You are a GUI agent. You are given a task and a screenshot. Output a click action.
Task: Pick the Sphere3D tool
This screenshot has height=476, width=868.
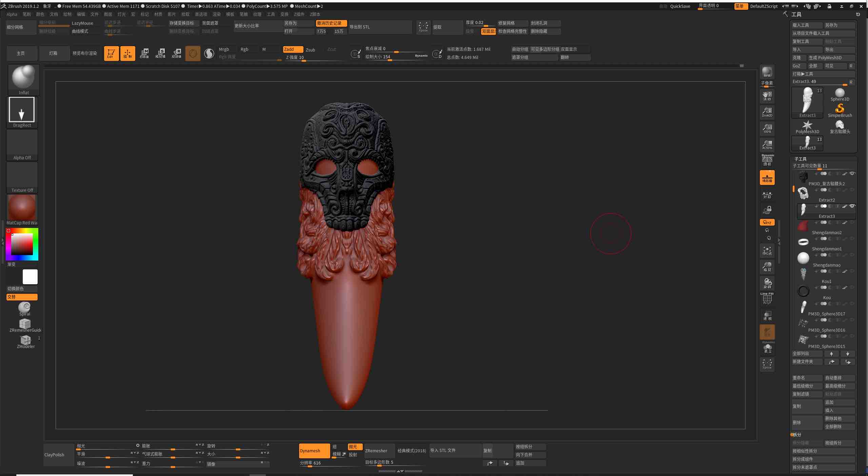(839, 94)
